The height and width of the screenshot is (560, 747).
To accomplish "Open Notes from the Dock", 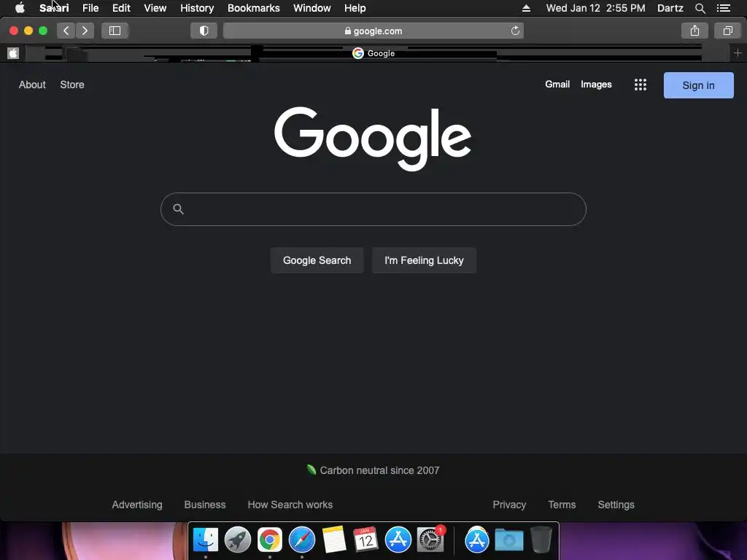I will pyautogui.click(x=334, y=540).
